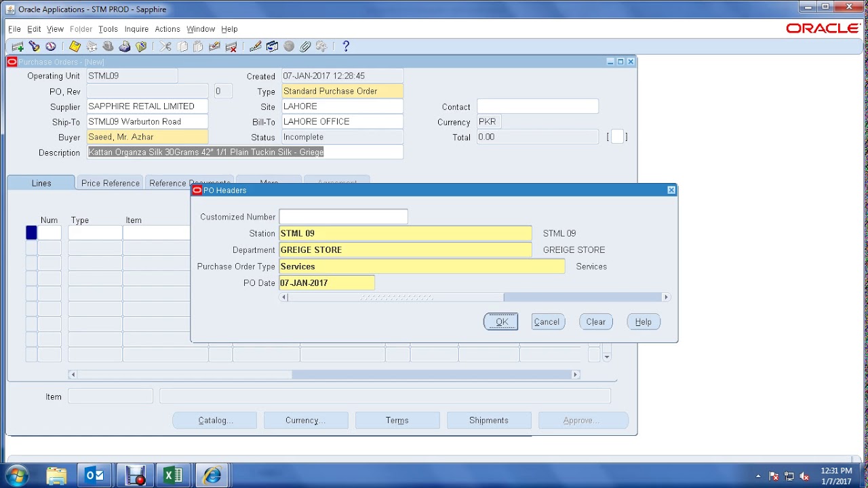868x488 pixels.
Task: Open the Inquire menu
Action: coord(136,29)
